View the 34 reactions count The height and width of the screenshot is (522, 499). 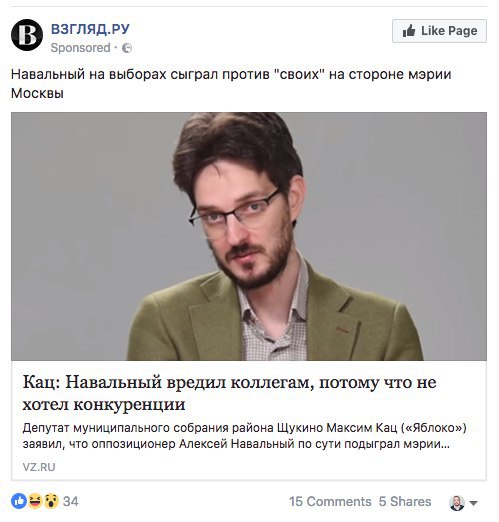coord(71,501)
